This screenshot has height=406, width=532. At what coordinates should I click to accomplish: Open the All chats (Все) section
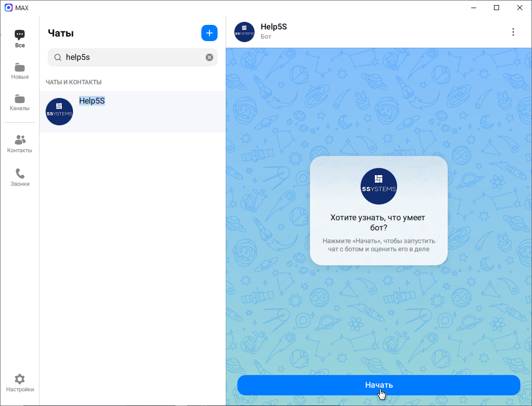(x=20, y=39)
